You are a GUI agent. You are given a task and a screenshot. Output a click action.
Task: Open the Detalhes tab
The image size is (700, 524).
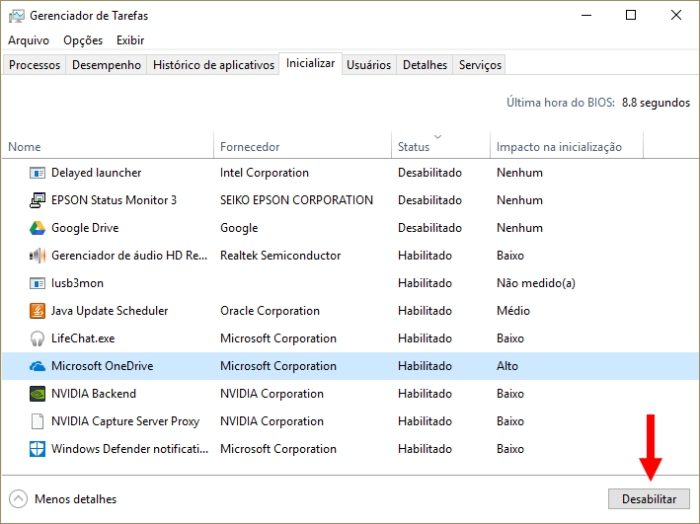[425, 65]
